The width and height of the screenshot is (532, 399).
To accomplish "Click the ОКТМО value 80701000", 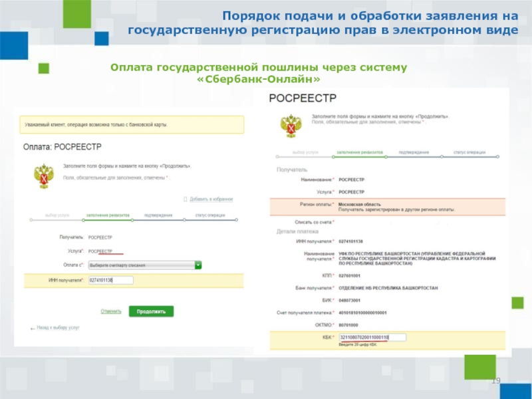I will click(348, 325).
